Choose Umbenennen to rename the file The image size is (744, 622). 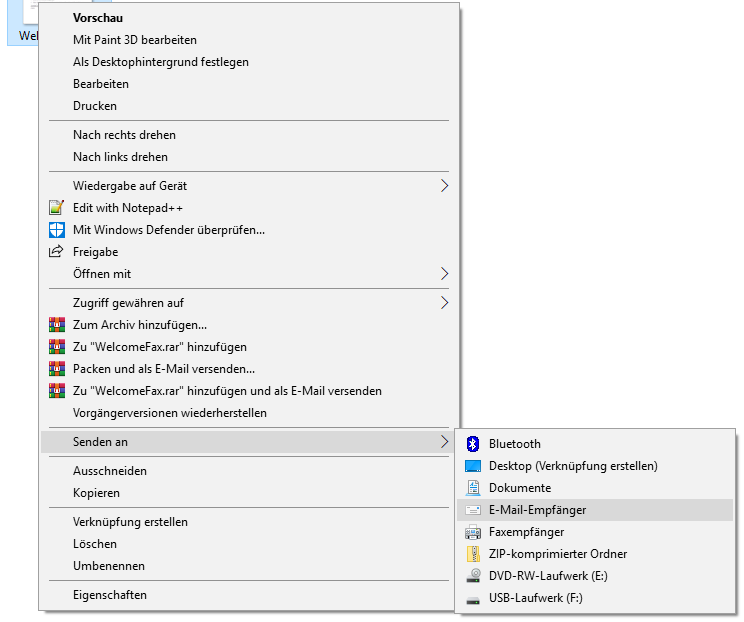click(x=108, y=566)
